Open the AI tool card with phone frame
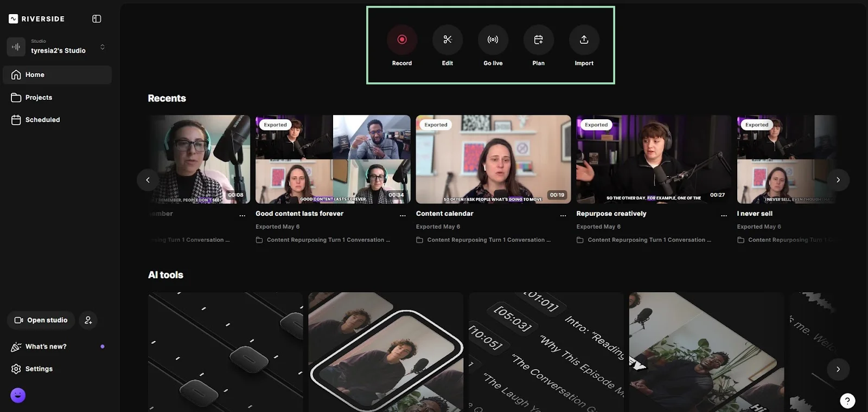This screenshot has width=868, height=412. tap(386, 352)
